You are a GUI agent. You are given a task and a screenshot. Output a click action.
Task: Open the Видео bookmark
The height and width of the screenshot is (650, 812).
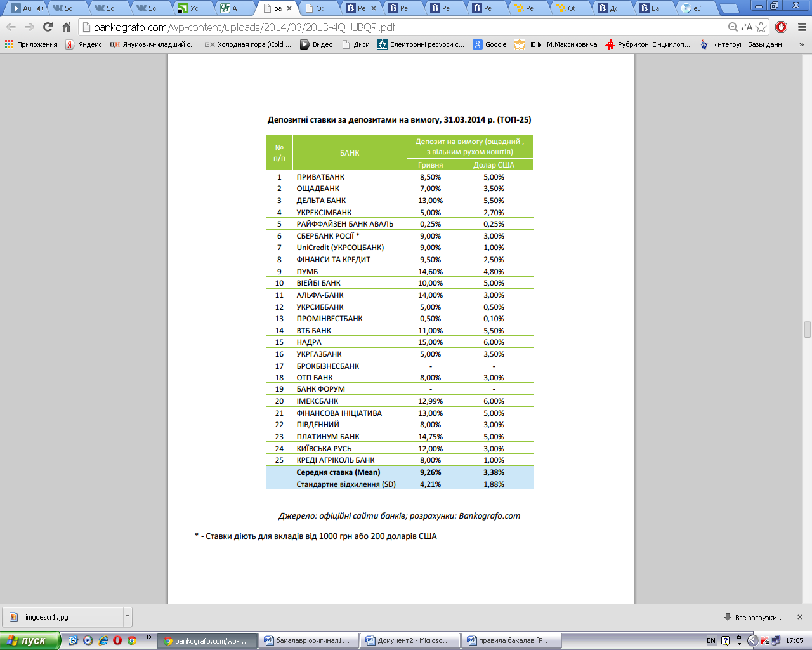[x=317, y=44]
